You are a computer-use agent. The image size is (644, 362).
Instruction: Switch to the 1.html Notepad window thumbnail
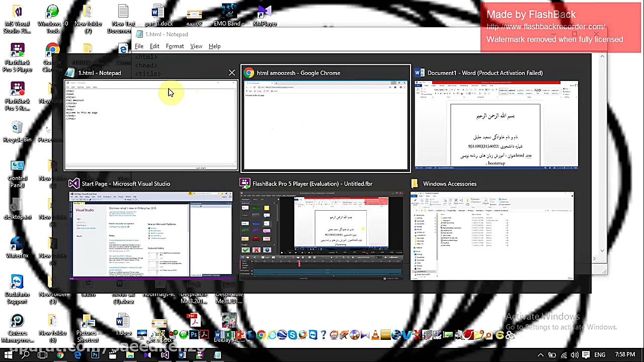[x=151, y=125]
